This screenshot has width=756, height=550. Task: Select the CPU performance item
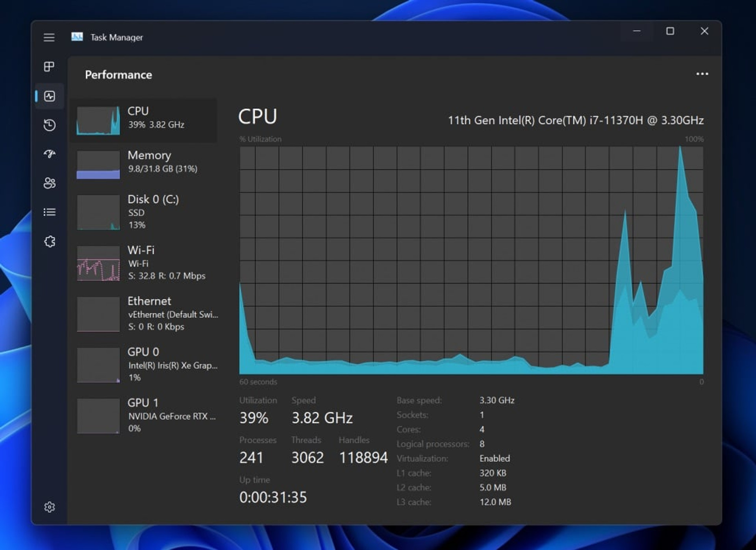click(x=144, y=120)
